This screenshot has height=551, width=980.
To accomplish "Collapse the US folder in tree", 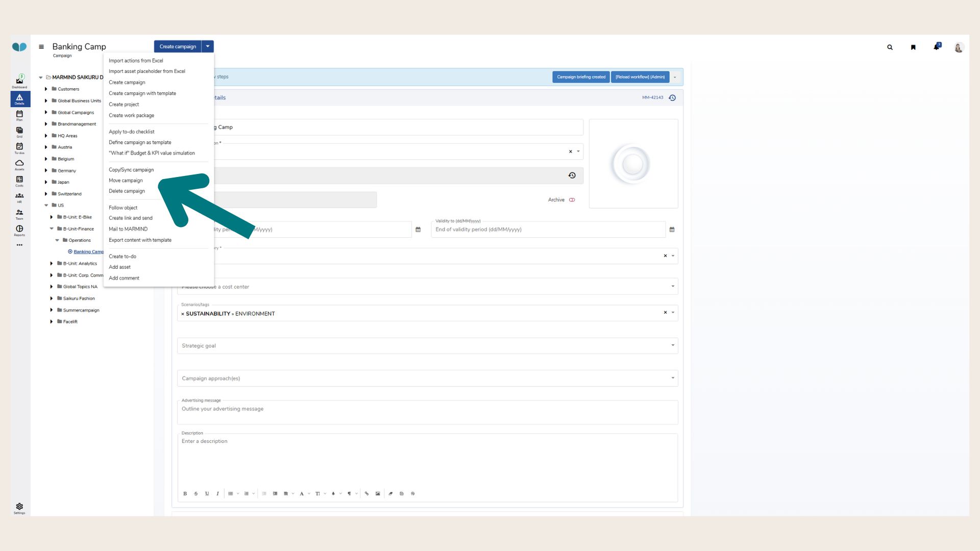I will 46,206.
